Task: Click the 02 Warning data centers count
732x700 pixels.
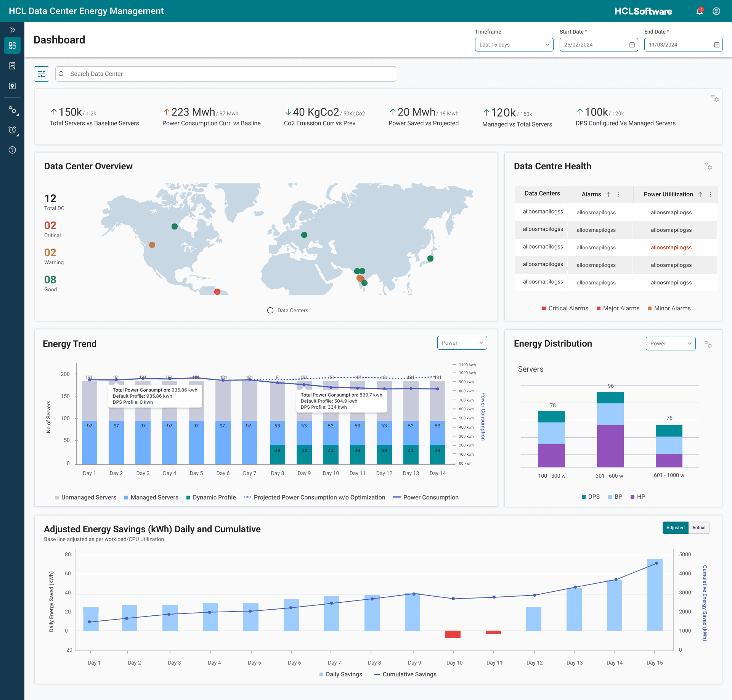Action: coord(50,252)
